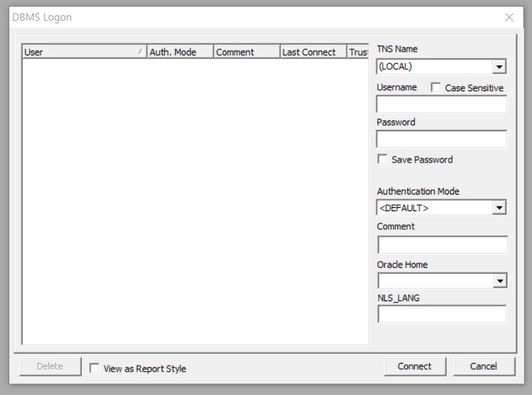The width and height of the screenshot is (532, 395).
Task: Close the DBMS Logon dialog
Action: pyautogui.click(x=509, y=17)
